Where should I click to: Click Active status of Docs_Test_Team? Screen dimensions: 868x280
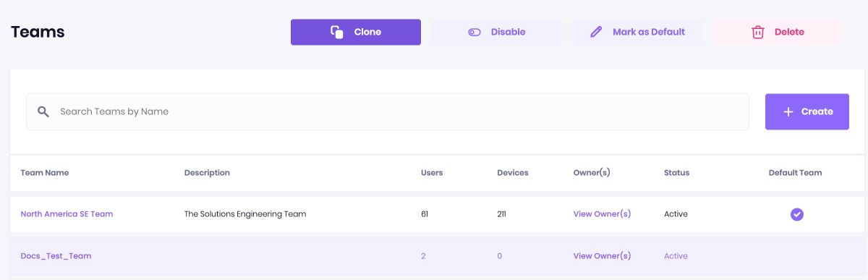(676, 256)
